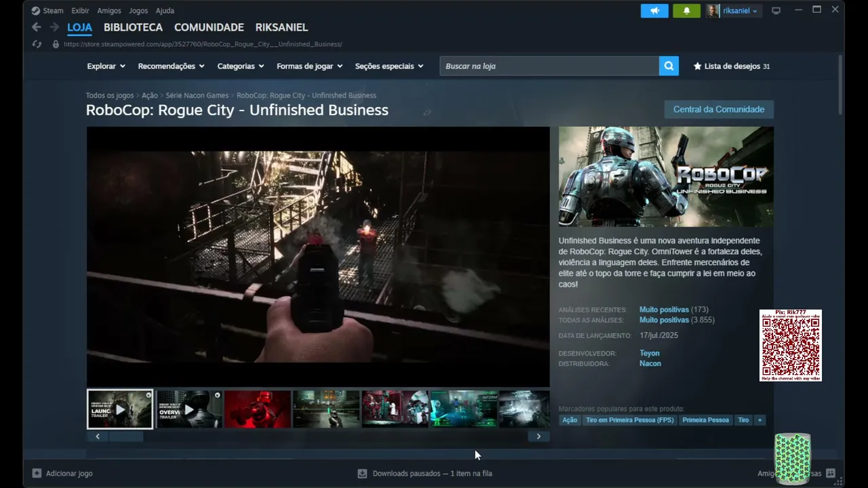
Task: Select the Tiro tag
Action: [743, 420]
